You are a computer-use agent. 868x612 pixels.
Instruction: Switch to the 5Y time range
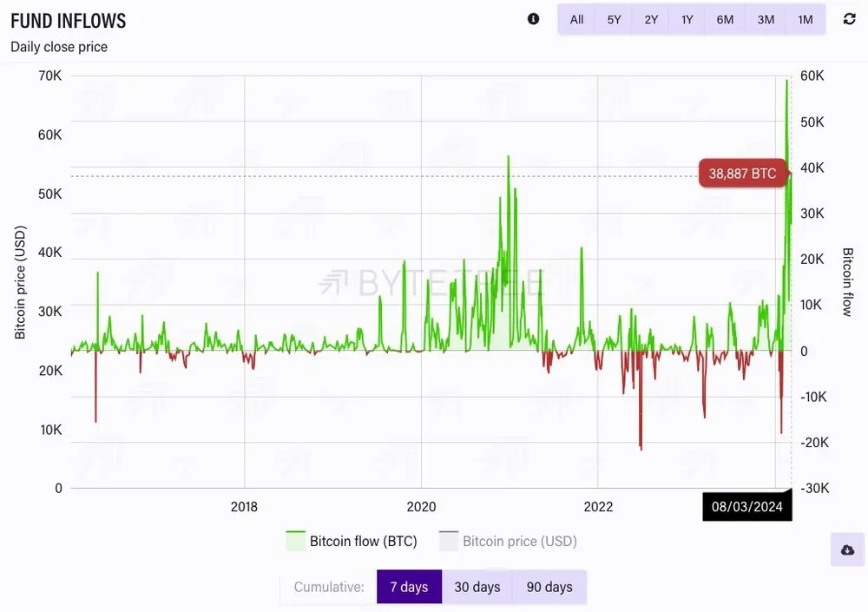click(x=614, y=19)
